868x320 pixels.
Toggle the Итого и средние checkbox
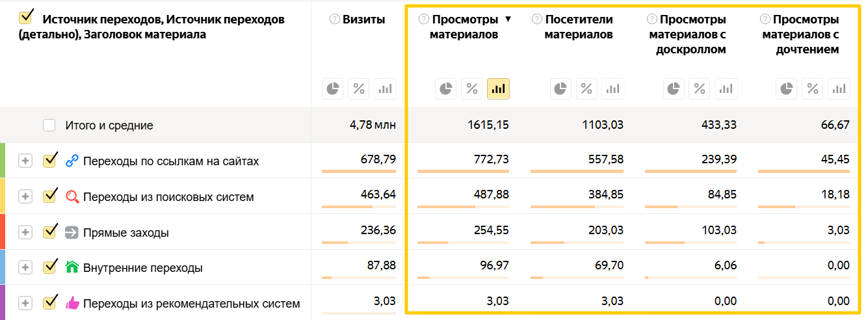click(49, 126)
